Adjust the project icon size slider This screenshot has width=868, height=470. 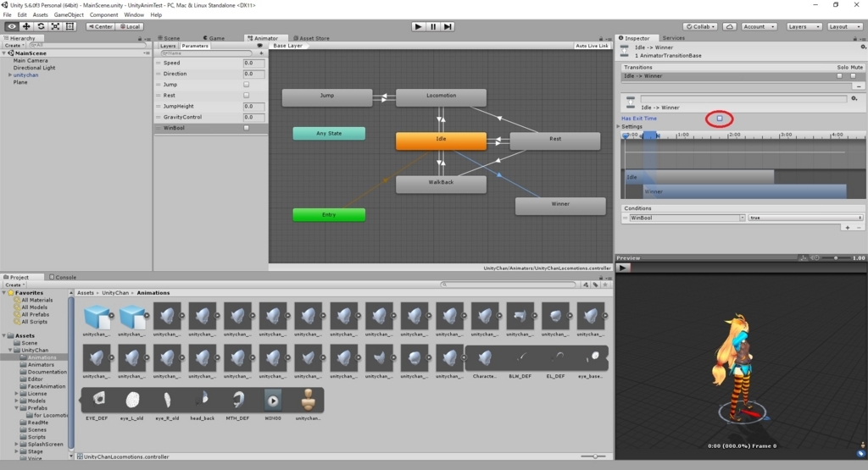pos(595,456)
